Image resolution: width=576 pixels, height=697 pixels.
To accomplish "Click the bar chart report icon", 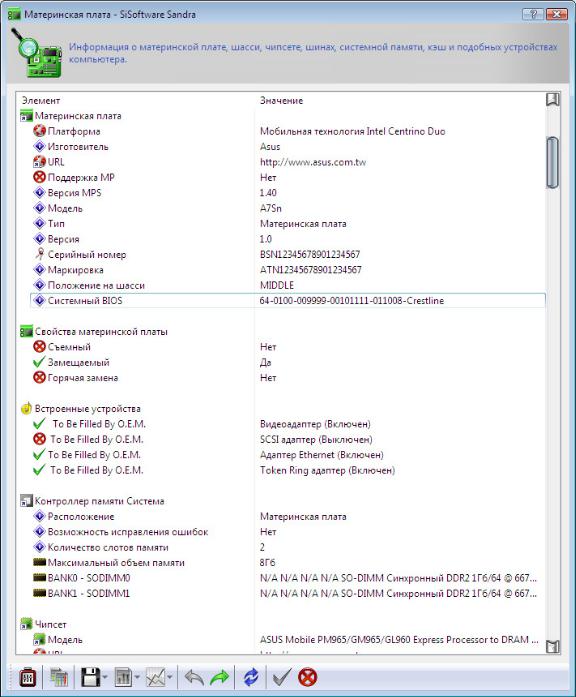I will pyautogui.click(x=123, y=678).
